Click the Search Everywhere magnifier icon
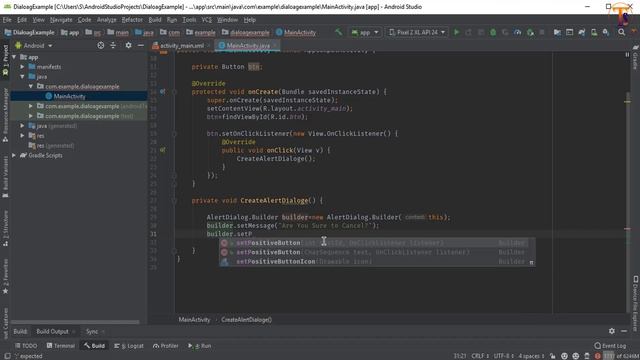The image size is (640, 360). [621, 32]
